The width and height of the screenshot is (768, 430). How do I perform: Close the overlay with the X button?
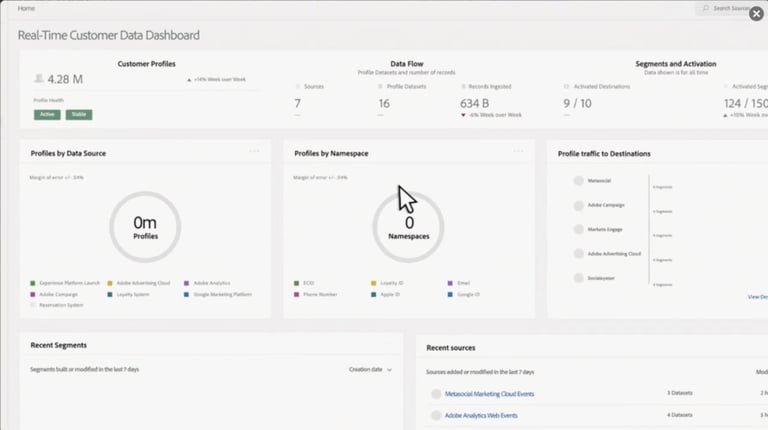point(756,14)
